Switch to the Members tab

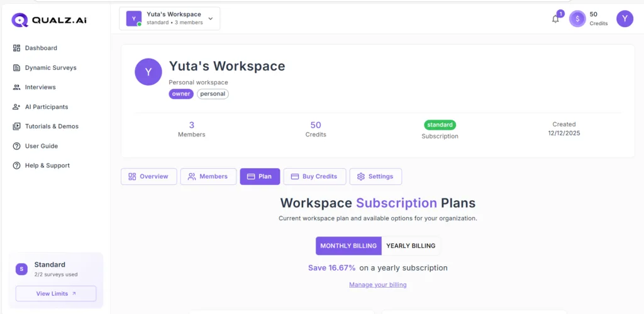pyautogui.click(x=208, y=177)
